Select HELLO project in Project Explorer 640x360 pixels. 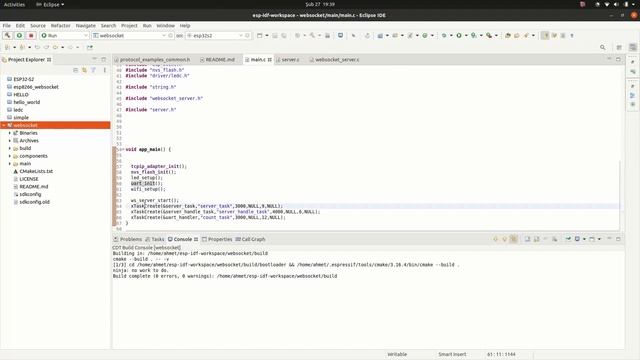pyautogui.click(x=21, y=95)
